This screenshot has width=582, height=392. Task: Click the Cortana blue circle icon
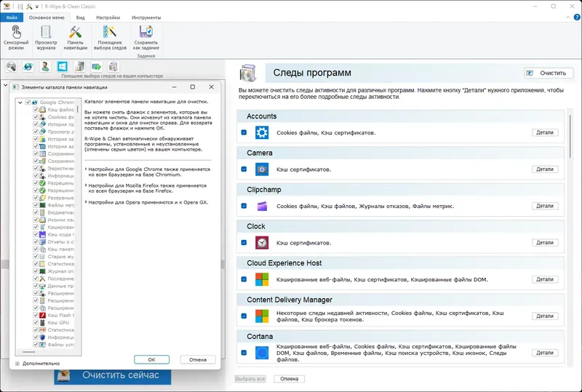pyautogui.click(x=262, y=353)
